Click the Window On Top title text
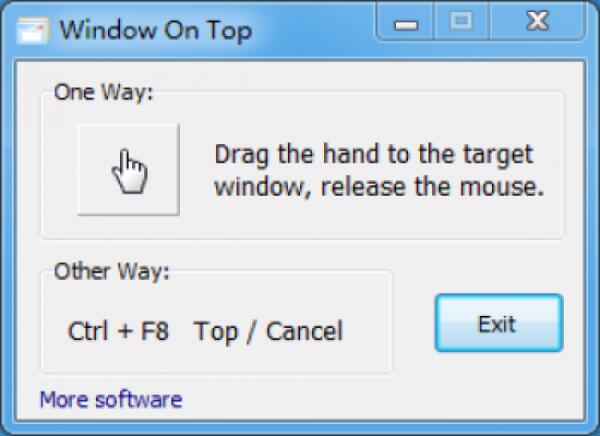 point(155,31)
